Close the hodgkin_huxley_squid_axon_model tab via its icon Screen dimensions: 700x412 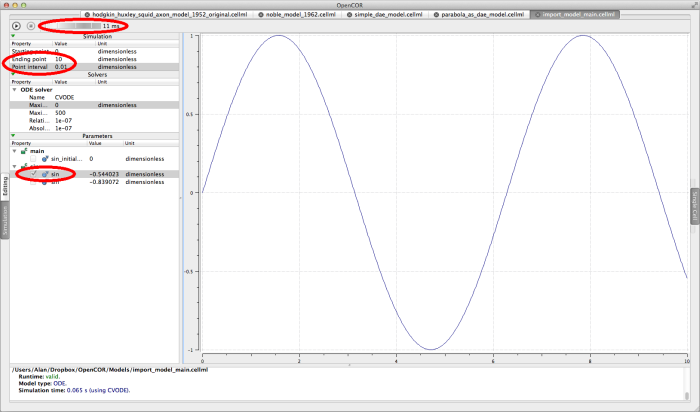pos(86,16)
